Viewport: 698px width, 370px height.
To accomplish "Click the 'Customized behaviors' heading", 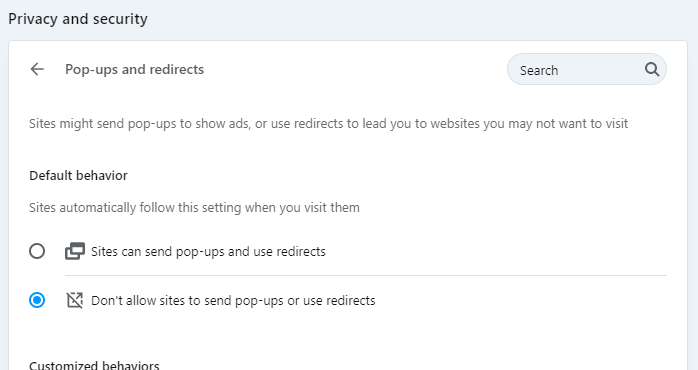I will pos(94,365).
